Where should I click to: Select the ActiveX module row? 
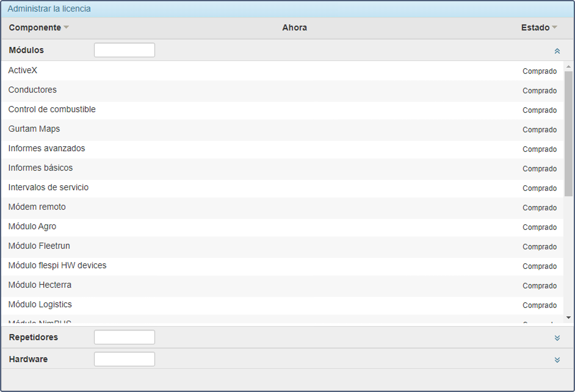(23, 71)
